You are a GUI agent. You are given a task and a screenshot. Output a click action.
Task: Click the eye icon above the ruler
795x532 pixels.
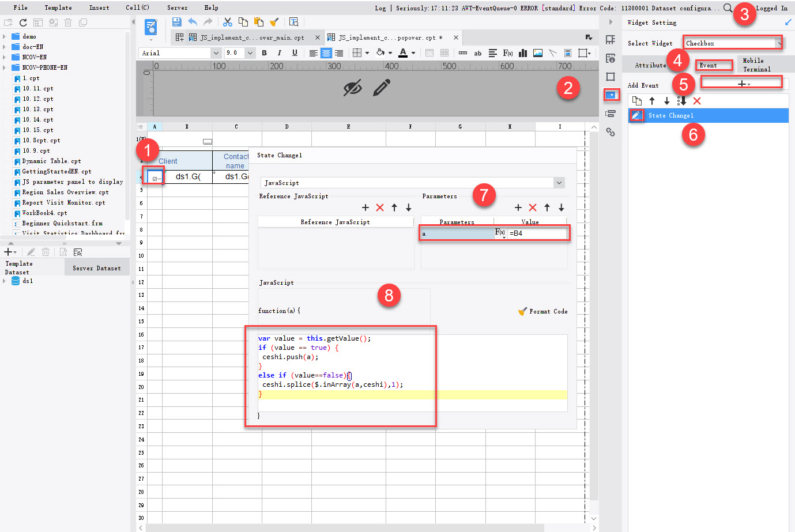coord(353,89)
